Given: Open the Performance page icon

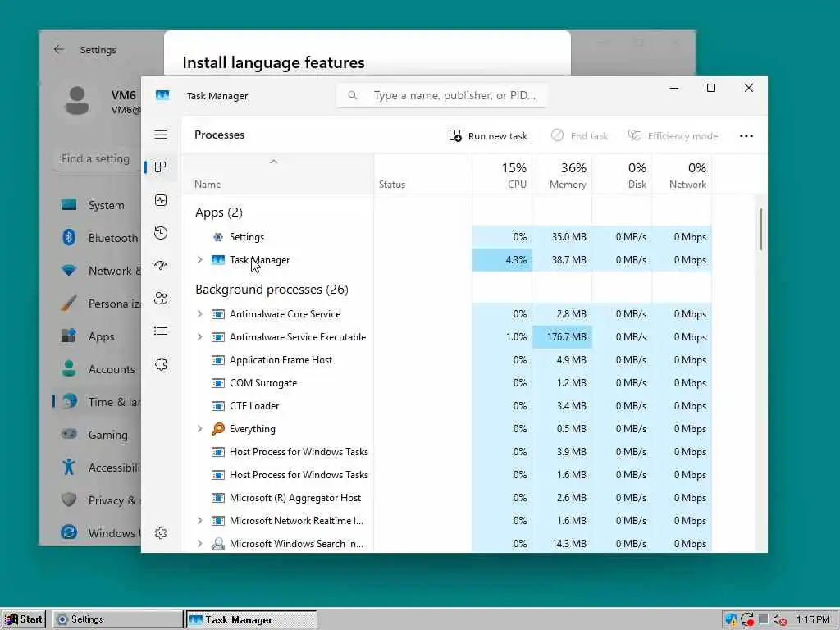Looking at the screenshot, I should [x=161, y=200].
